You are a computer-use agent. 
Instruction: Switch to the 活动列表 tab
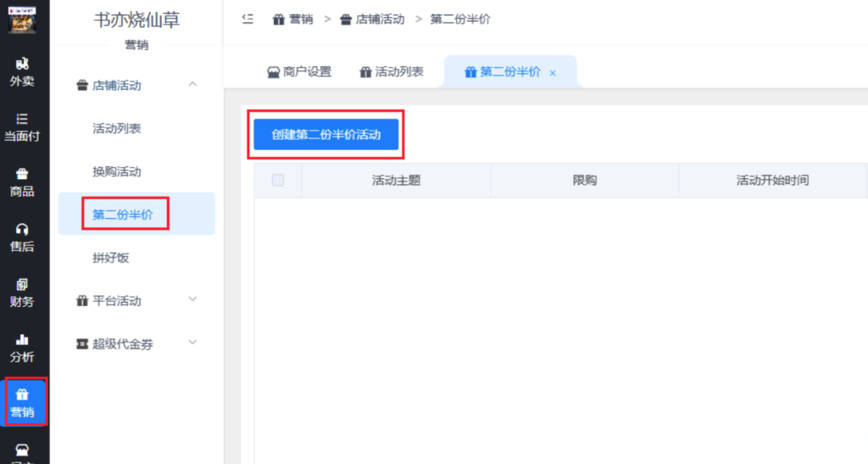click(x=392, y=72)
